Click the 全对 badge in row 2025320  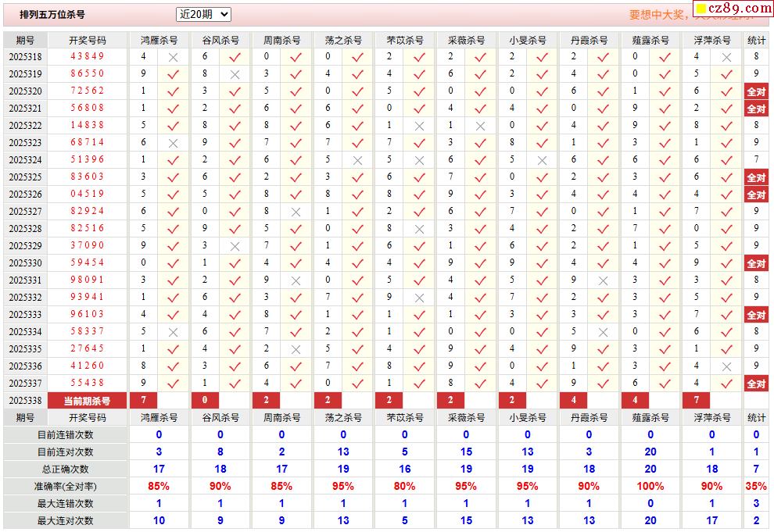click(x=755, y=91)
